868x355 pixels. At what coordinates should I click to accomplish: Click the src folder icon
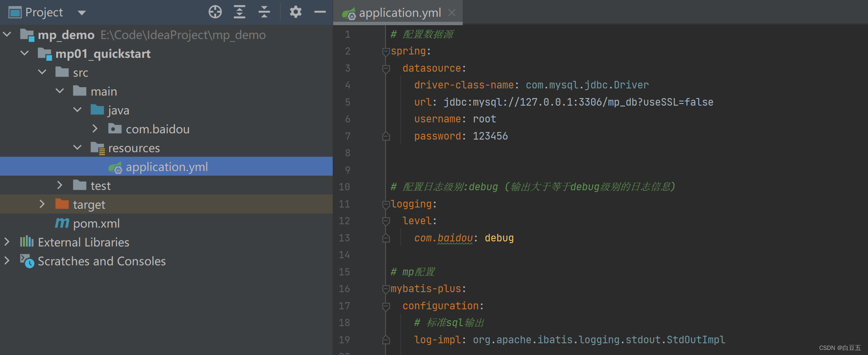62,72
